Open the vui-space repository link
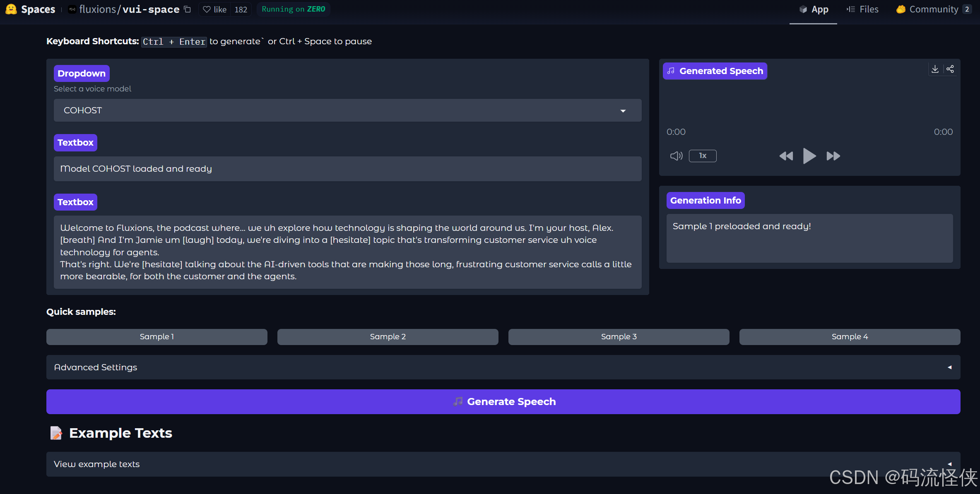 151,9
